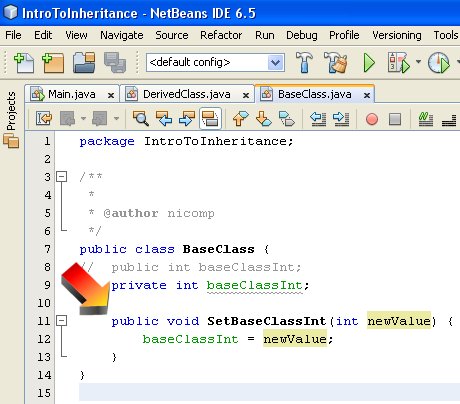Viewport: 460px width, 404px height.
Task: Click the Start Macro Recording red circle
Action: (372, 119)
